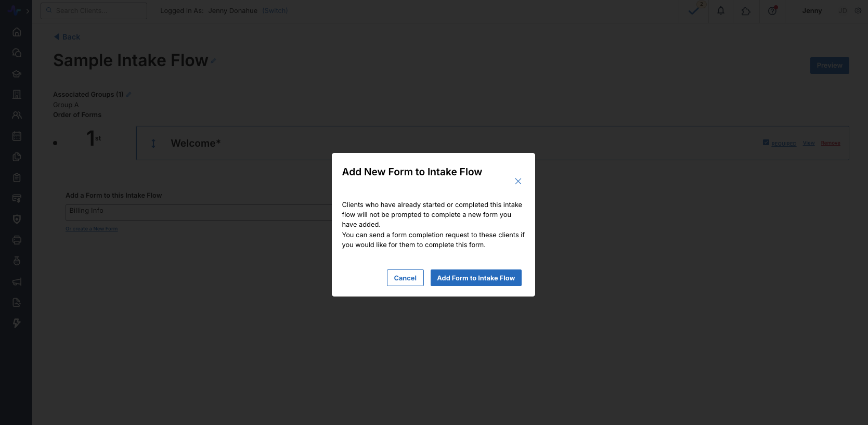Screen dimensions: 868x425
Task: Edit Associated Groups with the pencil icon
Action: [128, 95]
